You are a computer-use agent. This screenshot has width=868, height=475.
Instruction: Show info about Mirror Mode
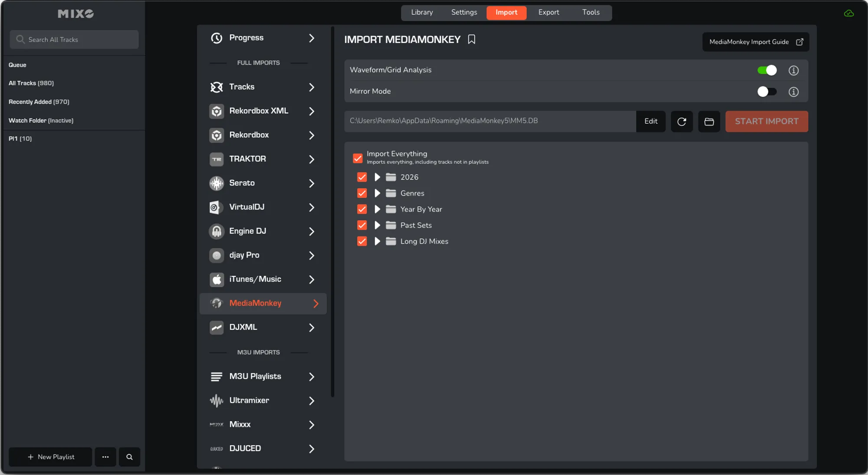(x=793, y=92)
